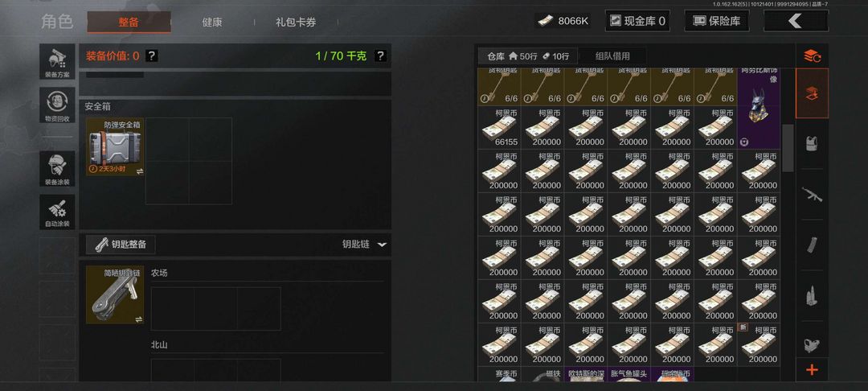Click the warehouse vertical scrollbar
The image size is (868, 391).
coord(788,147)
